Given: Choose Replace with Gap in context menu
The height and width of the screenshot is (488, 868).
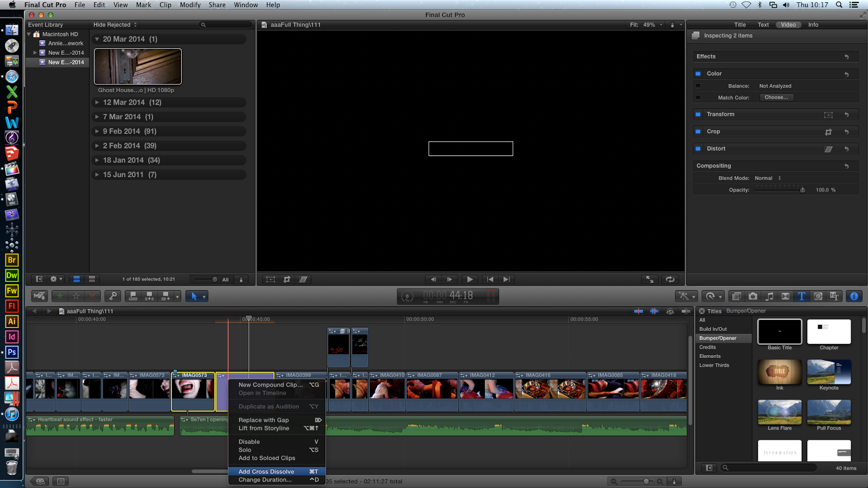Looking at the screenshot, I should pos(277,420).
